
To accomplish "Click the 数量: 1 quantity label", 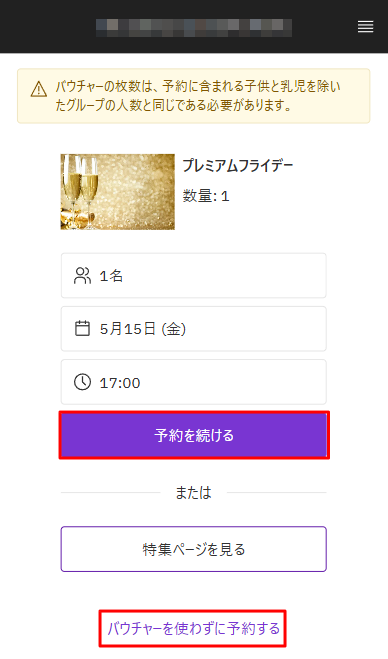I will coord(206,196).
